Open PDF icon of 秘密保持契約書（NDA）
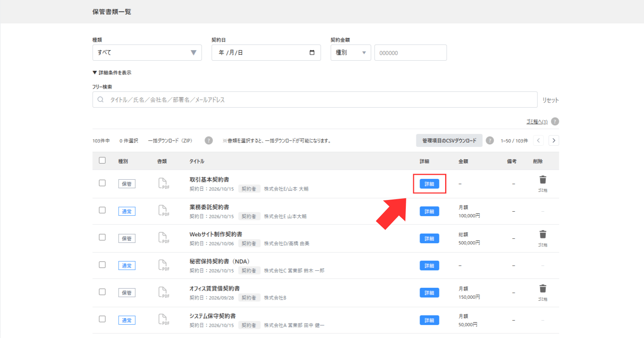The width and height of the screenshot is (644, 338). click(164, 265)
